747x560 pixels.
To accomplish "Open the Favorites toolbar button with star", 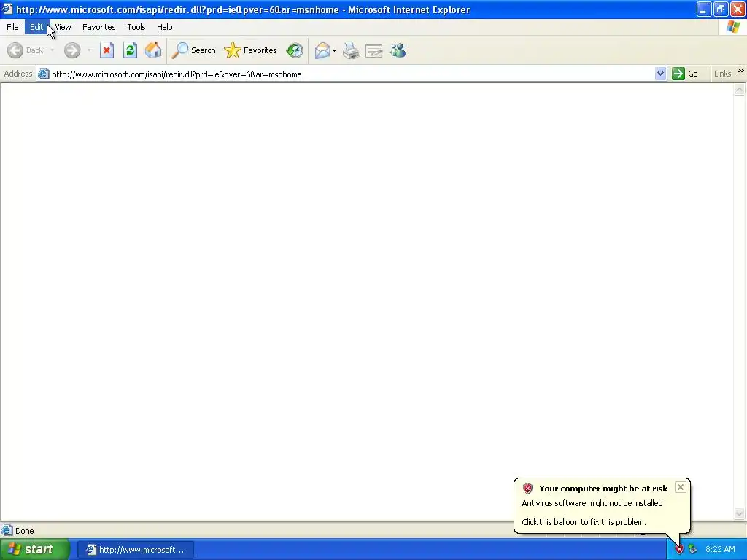I will pos(251,50).
